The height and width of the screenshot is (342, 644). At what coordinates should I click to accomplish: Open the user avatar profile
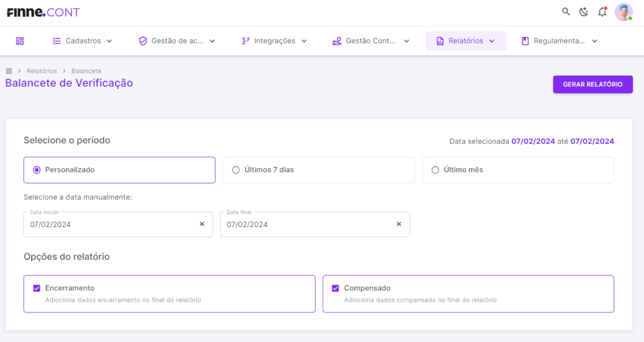tap(623, 12)
